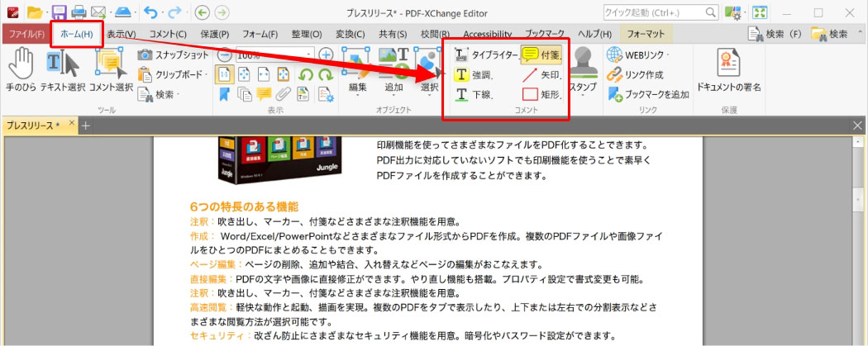Select the Arrow (矢印) tool
The image size is (868, 346).
tap(542, 74)
